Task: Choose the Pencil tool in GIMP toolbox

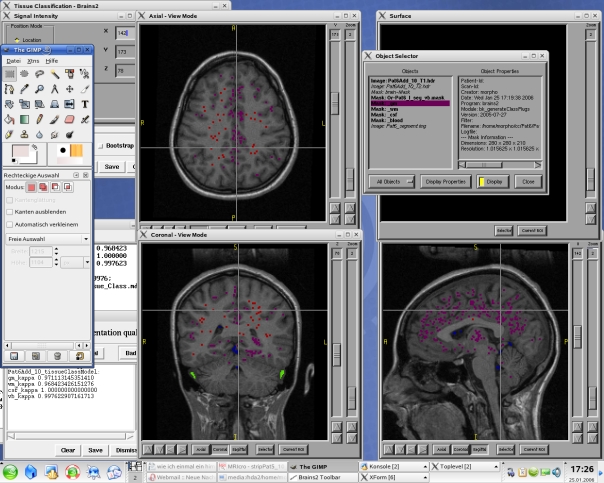Action: (39, 119)
